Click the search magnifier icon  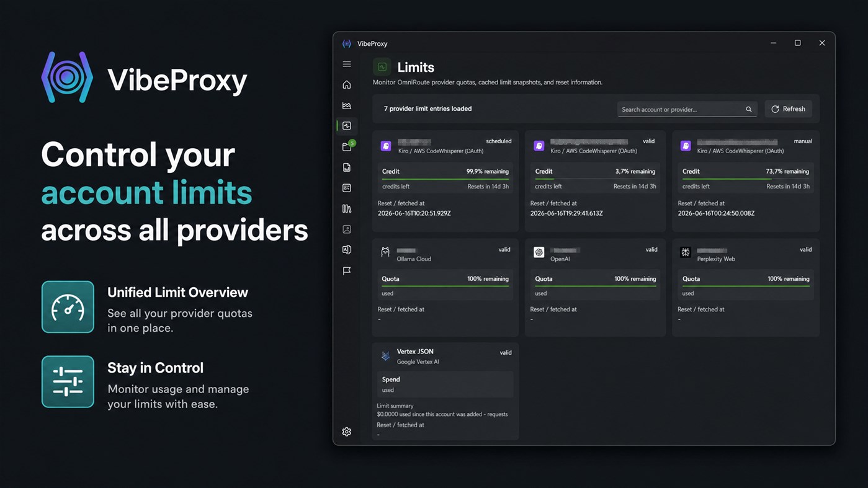coord(749,109)
